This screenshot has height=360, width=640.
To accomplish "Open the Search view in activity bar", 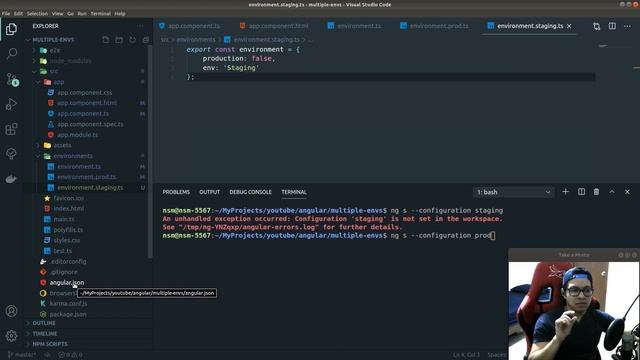I will point(11,53).
